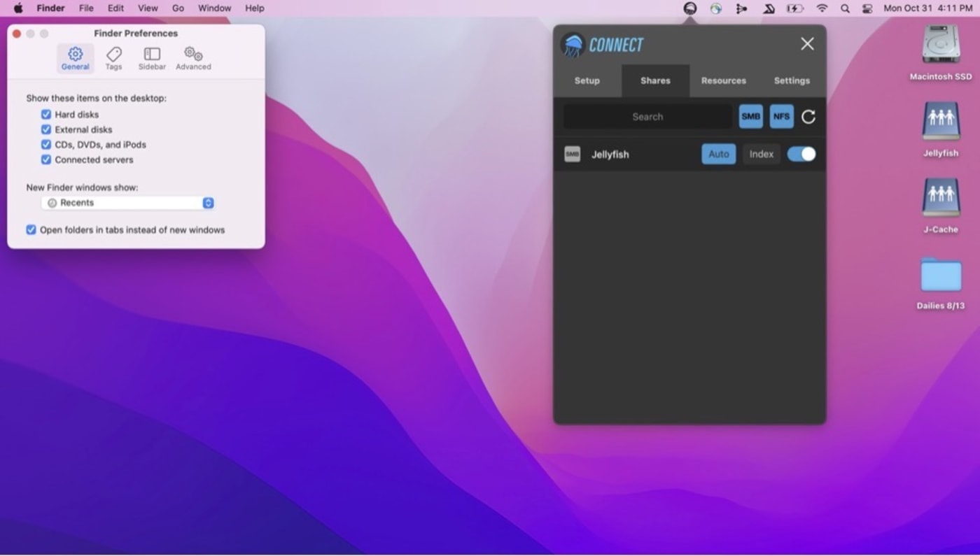Open Spotlight search in the menu bar
980x556 pixels.
(845, 8)
